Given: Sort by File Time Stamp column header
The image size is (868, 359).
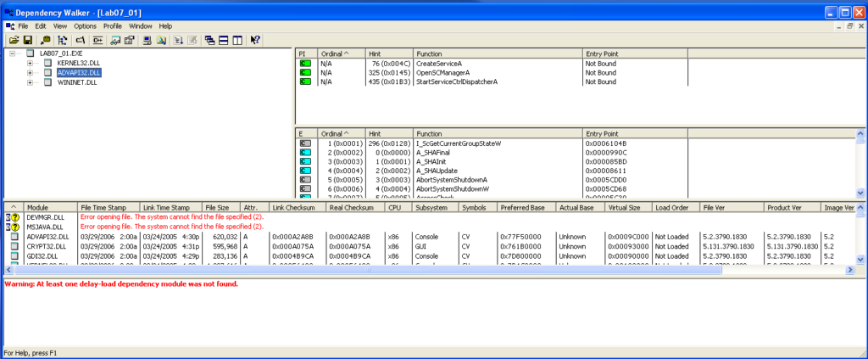Looking at the screenshot, I should click(x=108, y=208).
